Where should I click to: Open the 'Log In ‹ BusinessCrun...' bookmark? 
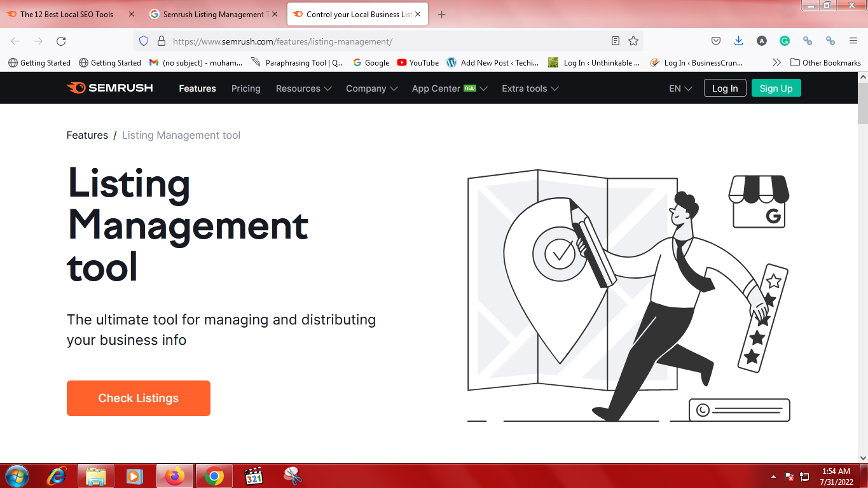coord(696,62)
